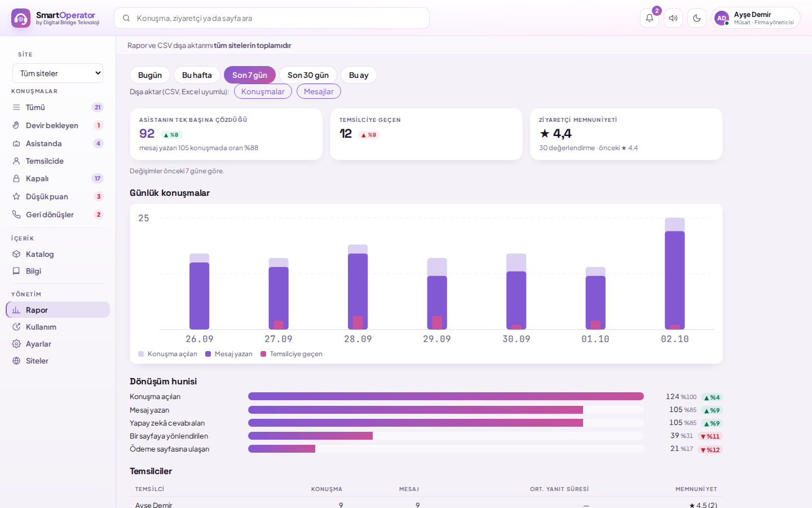
Task: Select the Bugün period filter
Action: tap(150, 75)
